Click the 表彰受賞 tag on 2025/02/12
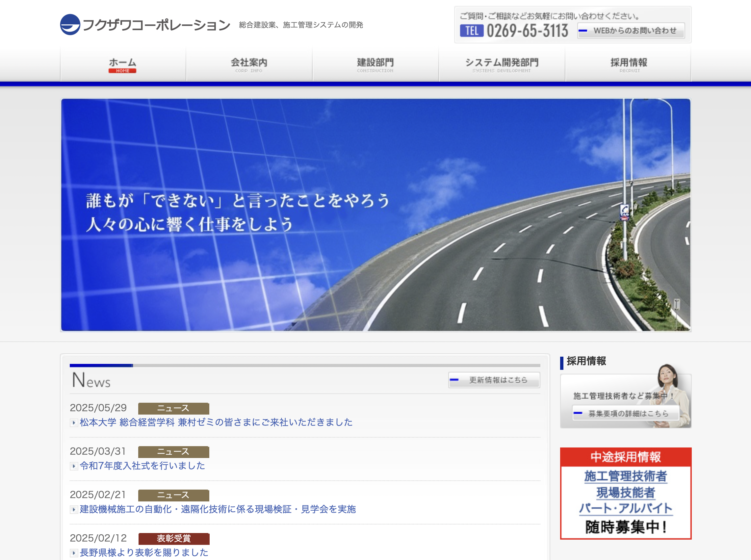 (173, 539)
